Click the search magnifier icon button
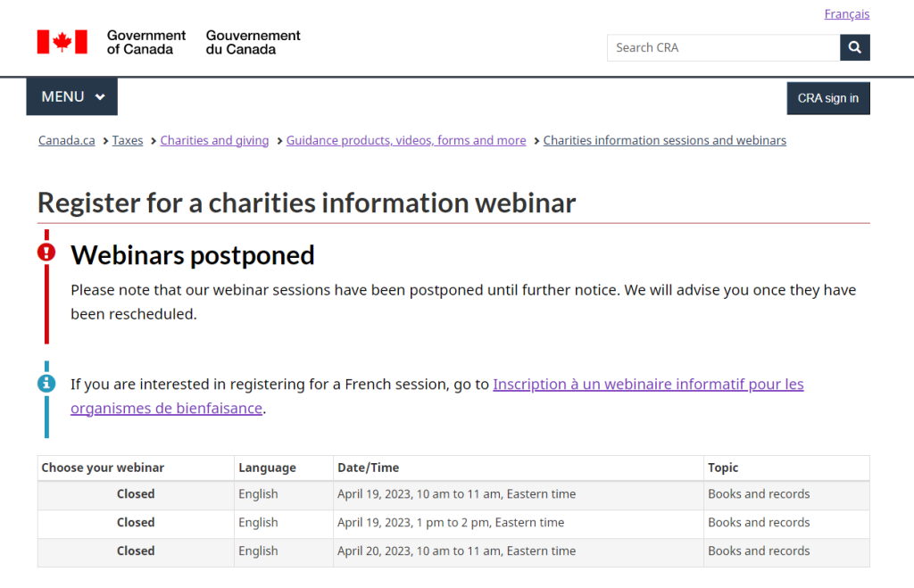The width and height of the screenshot is (914, 588). pos(854,47)
